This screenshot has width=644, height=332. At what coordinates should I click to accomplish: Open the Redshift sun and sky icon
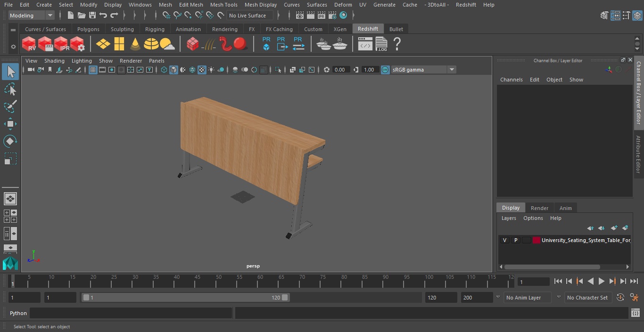(x=167, y=44)
